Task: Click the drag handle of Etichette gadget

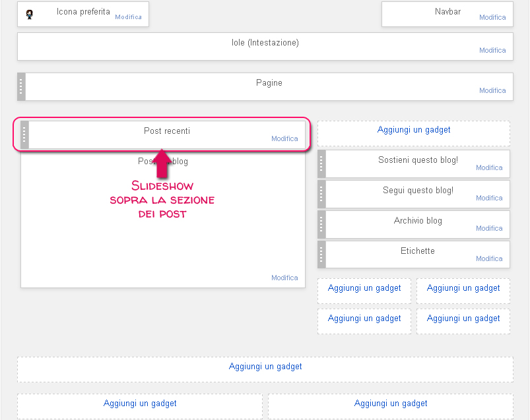Action: pos(321,255)
